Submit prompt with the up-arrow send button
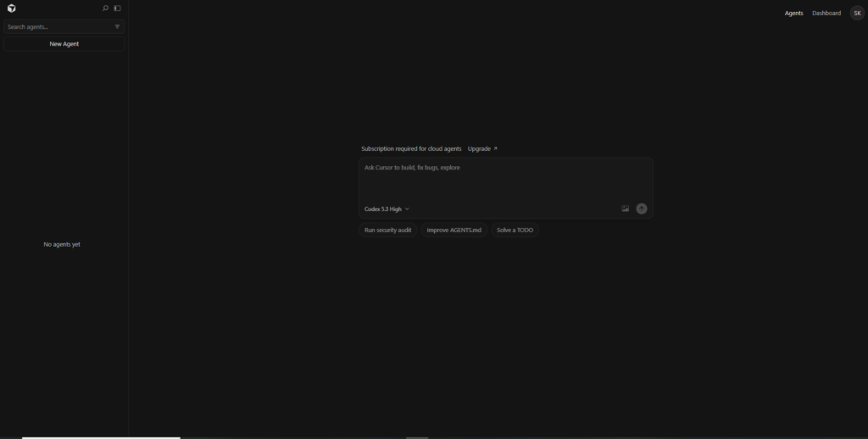This screenshot has height=439, width=868. coord(642,208)
